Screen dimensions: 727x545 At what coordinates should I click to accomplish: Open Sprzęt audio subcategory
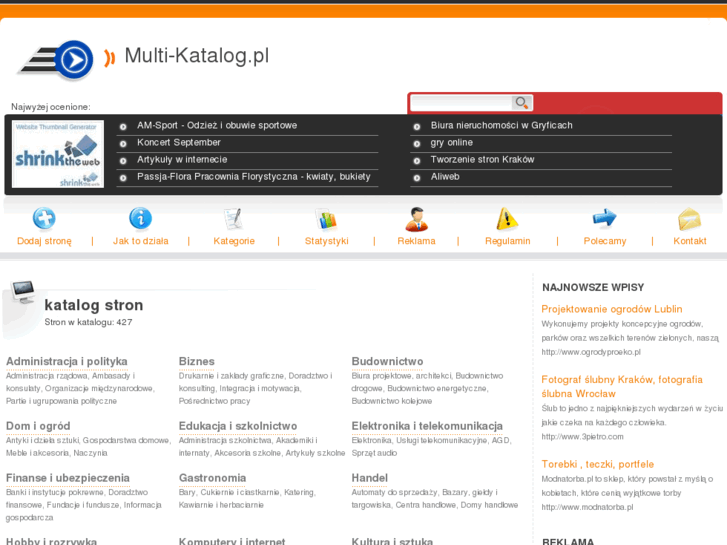[374, 453]
